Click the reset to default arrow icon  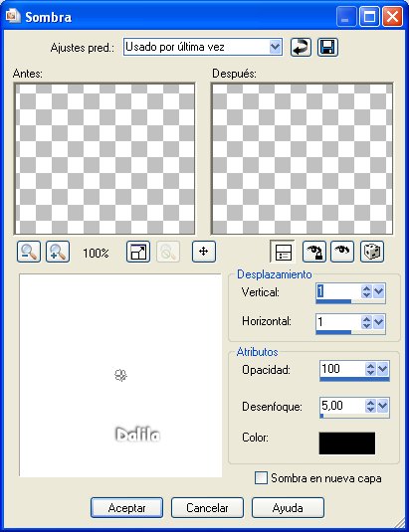(301, 47)
